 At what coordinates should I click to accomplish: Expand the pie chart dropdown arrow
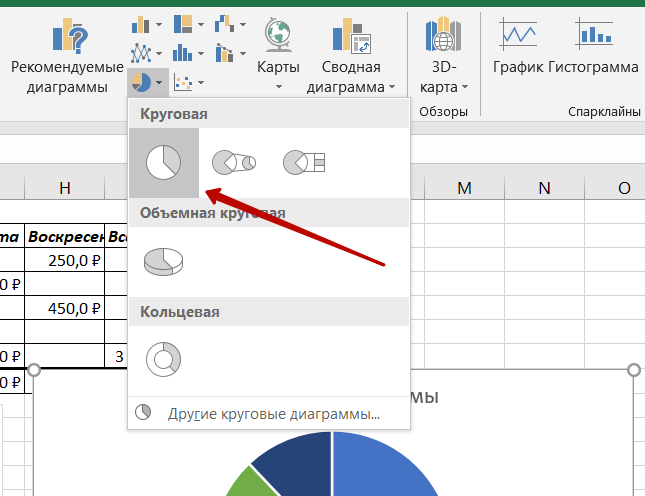(x=159, y=83)
